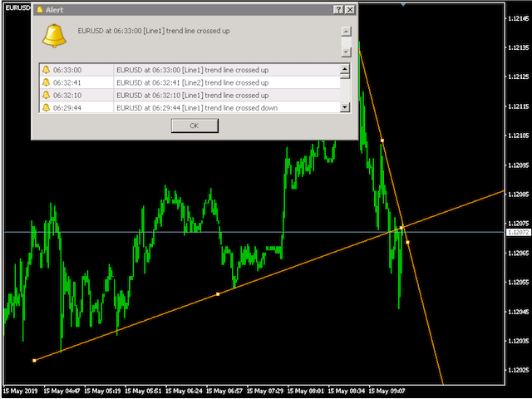The height and width of the screenshot is (399, 532).
Task: Click the 15 May 09:07 time axis label
Action: [x=387, y=392]
